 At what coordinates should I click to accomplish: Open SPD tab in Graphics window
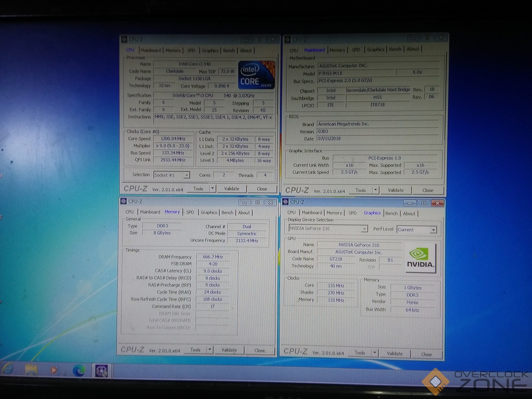point(352,213)
